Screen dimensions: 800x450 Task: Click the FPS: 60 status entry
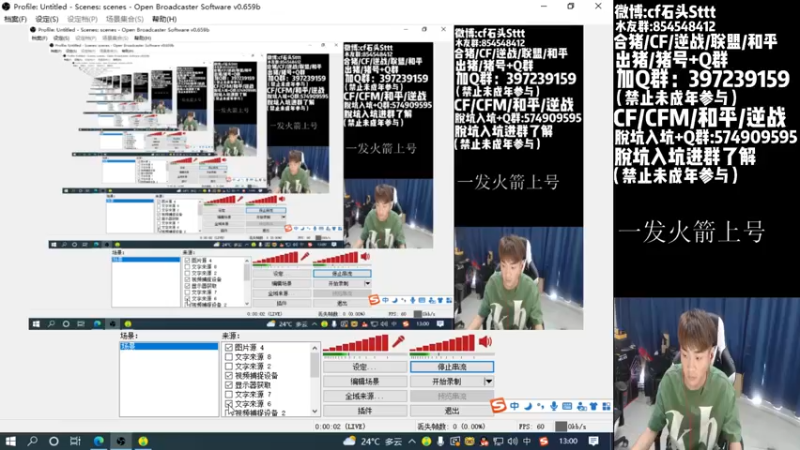pos(531,427)
